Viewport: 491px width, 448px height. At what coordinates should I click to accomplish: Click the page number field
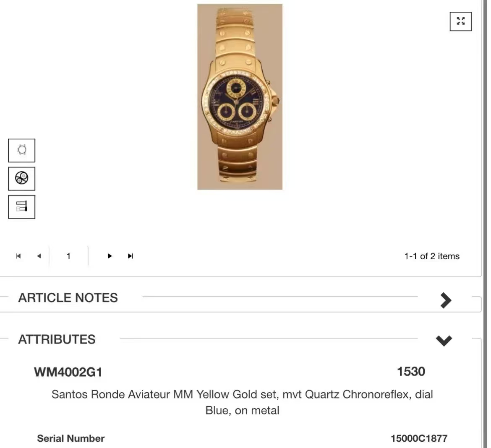[68, 256]
